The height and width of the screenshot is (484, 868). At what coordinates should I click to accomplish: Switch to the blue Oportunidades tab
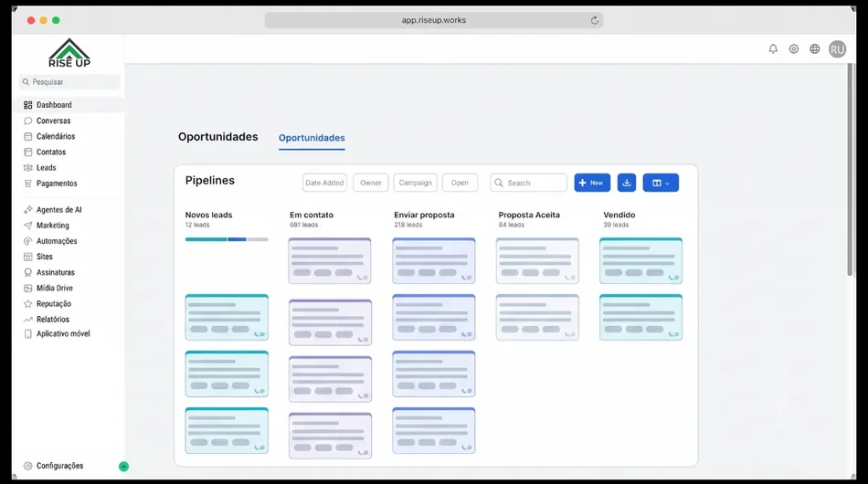[312, 138]
